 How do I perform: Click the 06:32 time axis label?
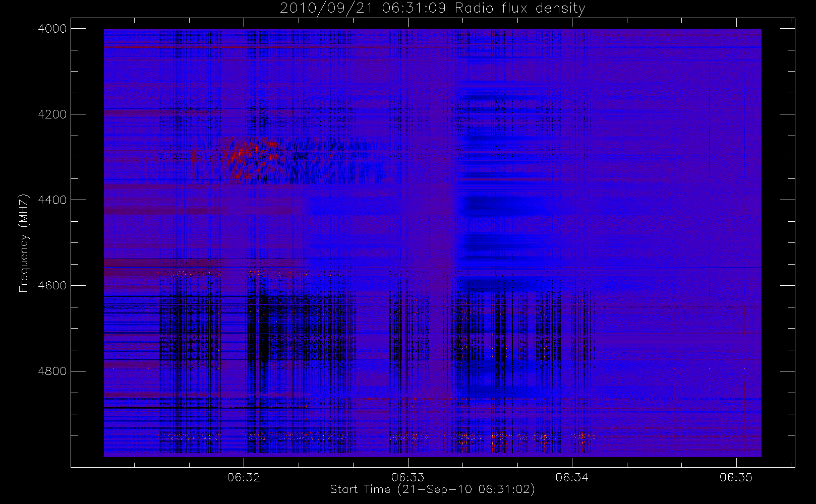[244, 477]
